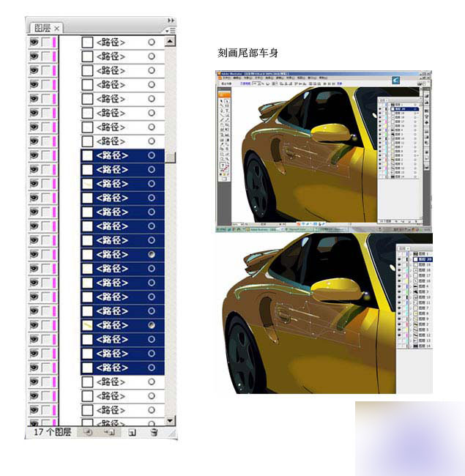This screenshot has width=465, height=476.
Task: Toggle lock box of the topmost <路径> row
Action: click(x=46, y=42)
